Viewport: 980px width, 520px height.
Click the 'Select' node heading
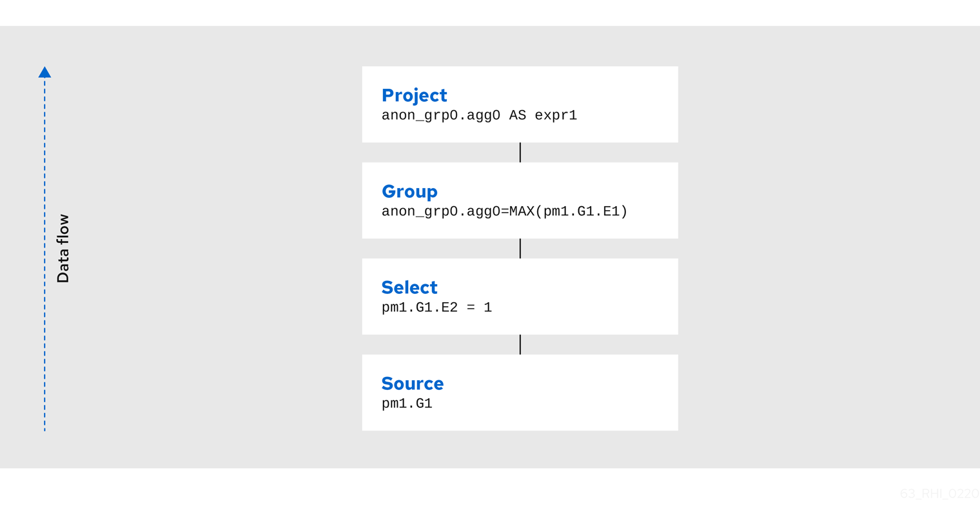409,287
